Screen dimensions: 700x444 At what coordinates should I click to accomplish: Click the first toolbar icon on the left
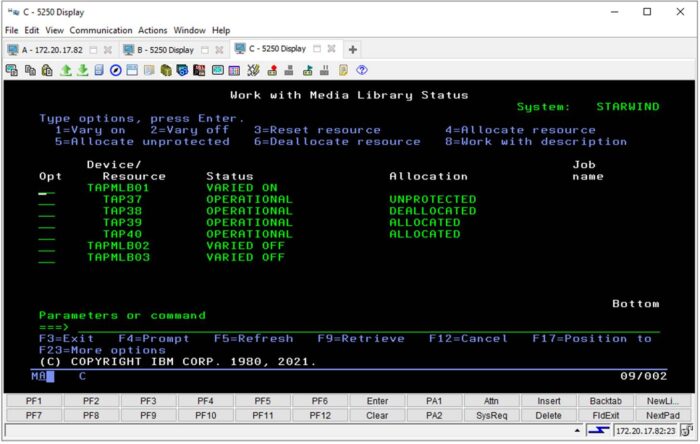pos(12,70)
